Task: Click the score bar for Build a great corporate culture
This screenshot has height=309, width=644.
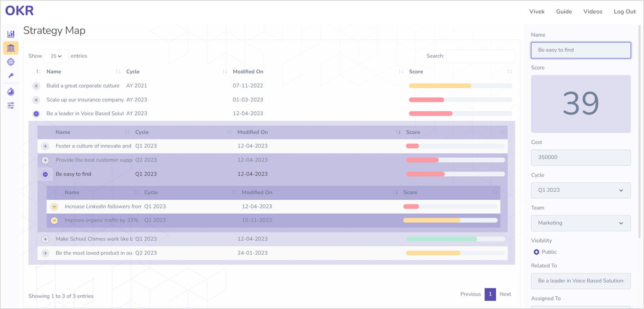Action: (461, 86)
